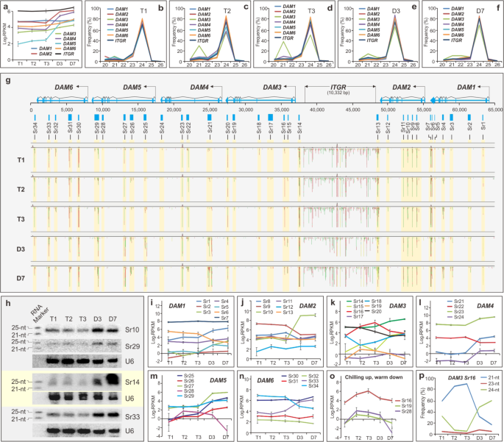
Task: Click the D3 coverage track label in panel g
Action: coord(21,249)
